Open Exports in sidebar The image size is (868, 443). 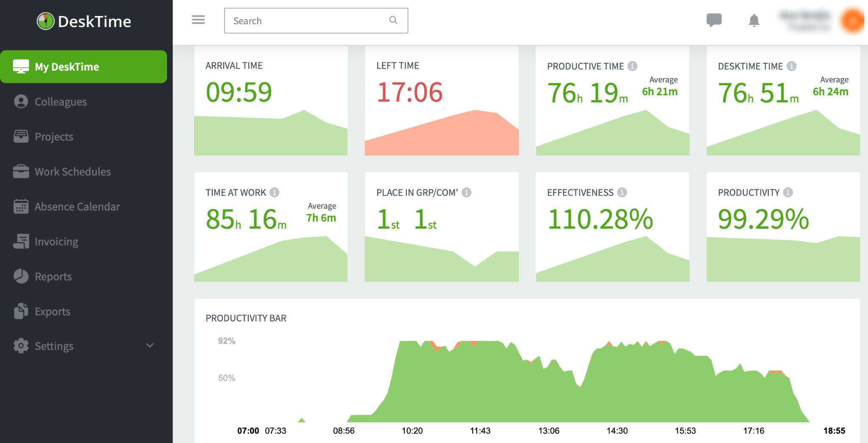[53, 311]
